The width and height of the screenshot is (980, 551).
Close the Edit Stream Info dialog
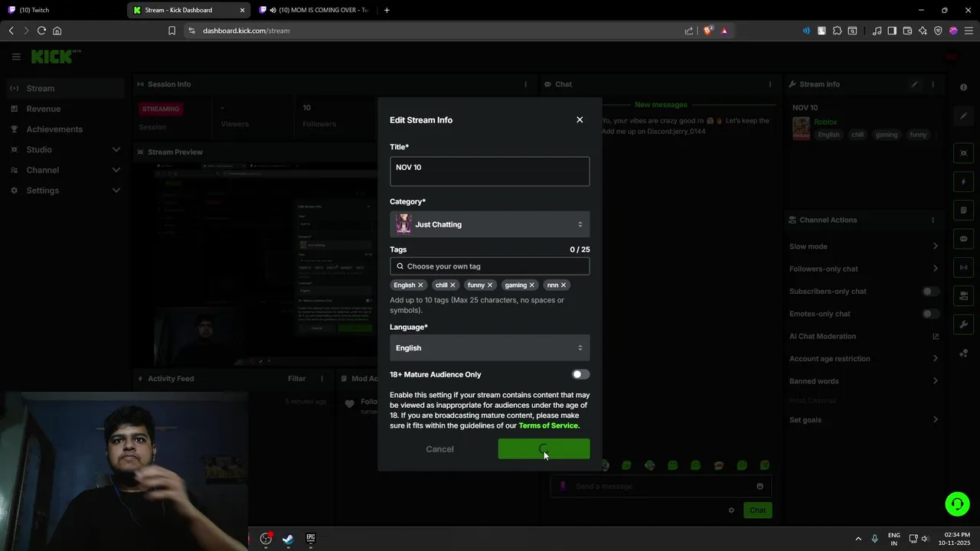point(580,119)
